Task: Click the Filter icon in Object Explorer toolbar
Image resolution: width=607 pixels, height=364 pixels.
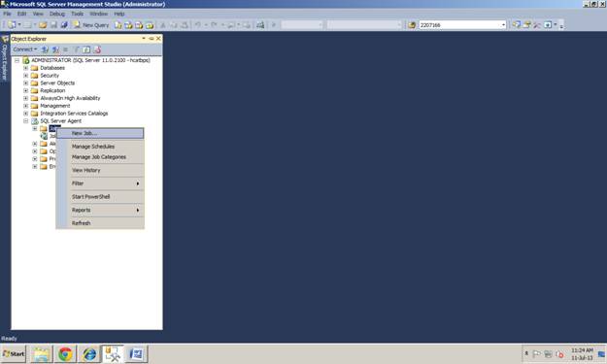Action: pyautogui.click(x=77, y=50)
